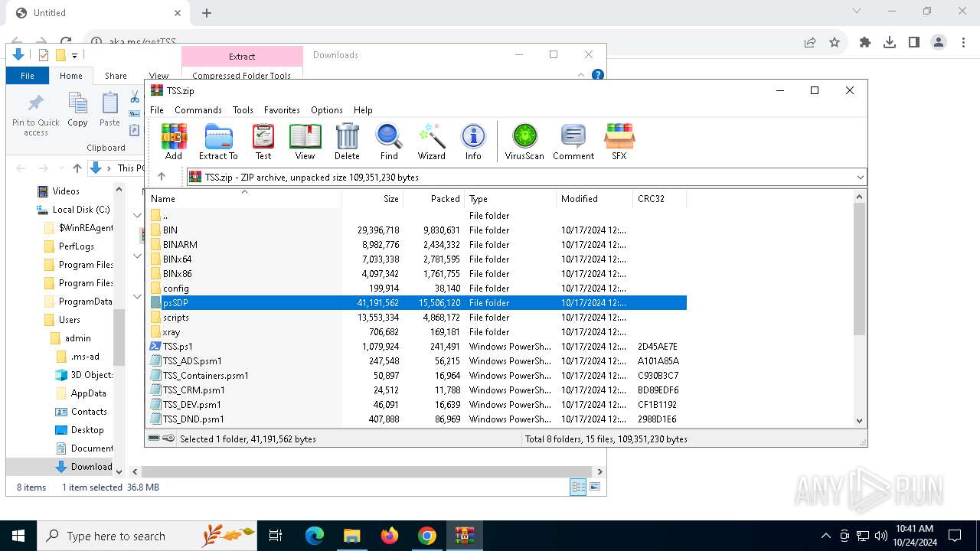
Task: Click the Extract To toolbar icon
Action: pyautogui.click(x=218, y=142)
